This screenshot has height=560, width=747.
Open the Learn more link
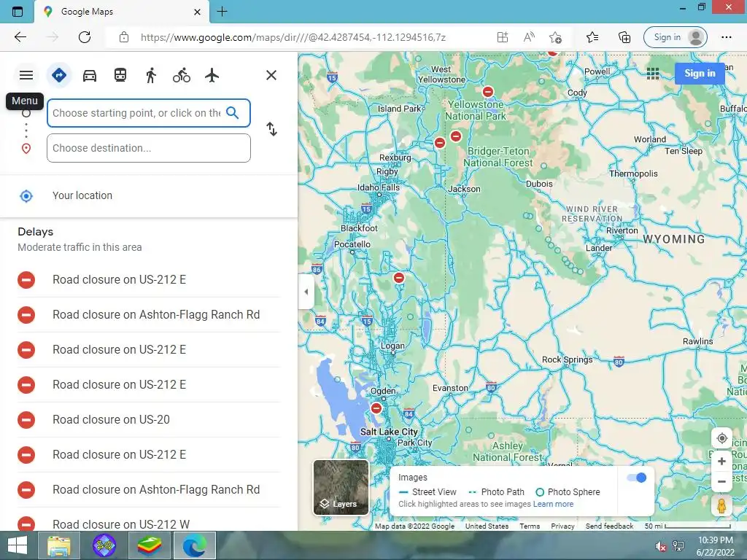point(553,504)
